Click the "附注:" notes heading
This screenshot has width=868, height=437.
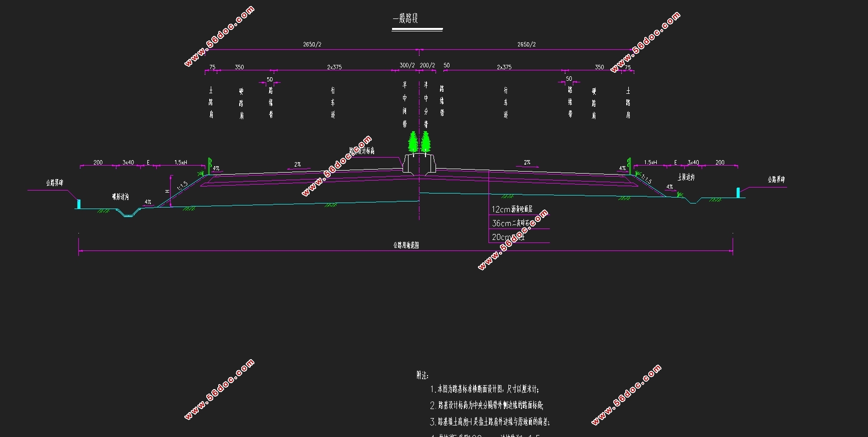pyautogui.click(x=423, y=375)
